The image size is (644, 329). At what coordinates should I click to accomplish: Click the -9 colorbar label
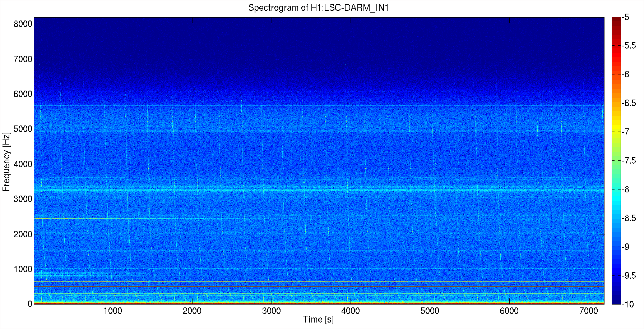[625, 247]
